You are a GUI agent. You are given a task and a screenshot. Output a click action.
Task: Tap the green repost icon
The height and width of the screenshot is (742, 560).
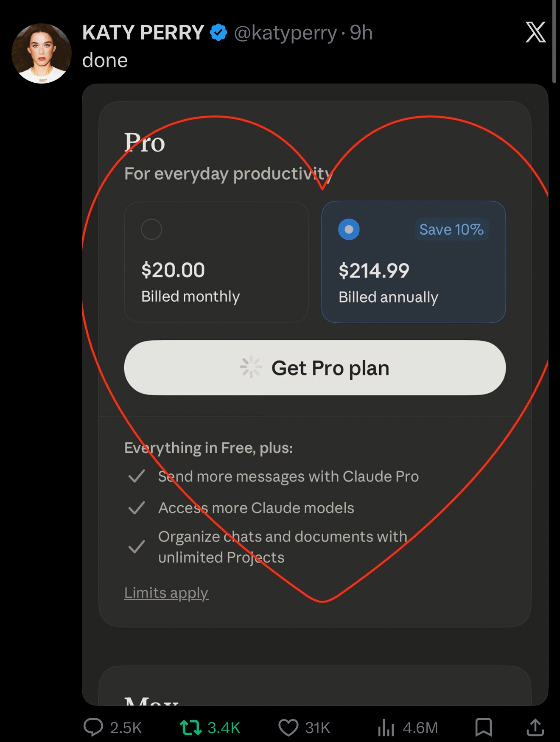tap(190, 727)
